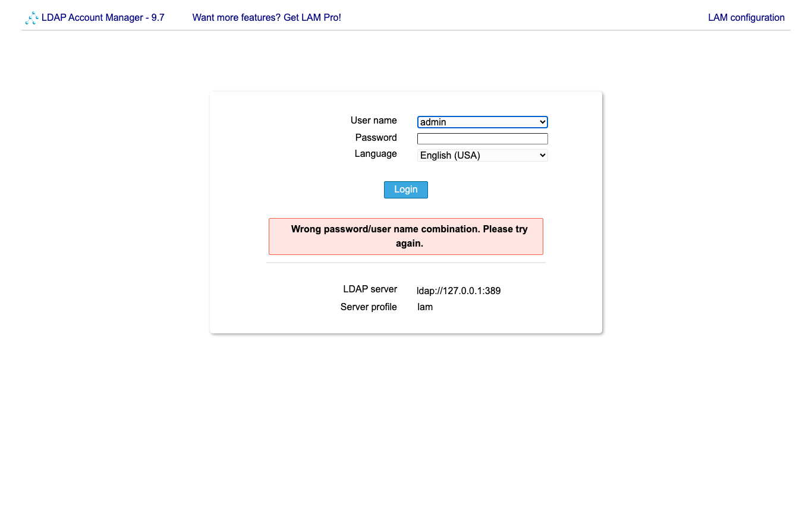Open the Language selector
812x511 pixels.
(x=483, y=155)
